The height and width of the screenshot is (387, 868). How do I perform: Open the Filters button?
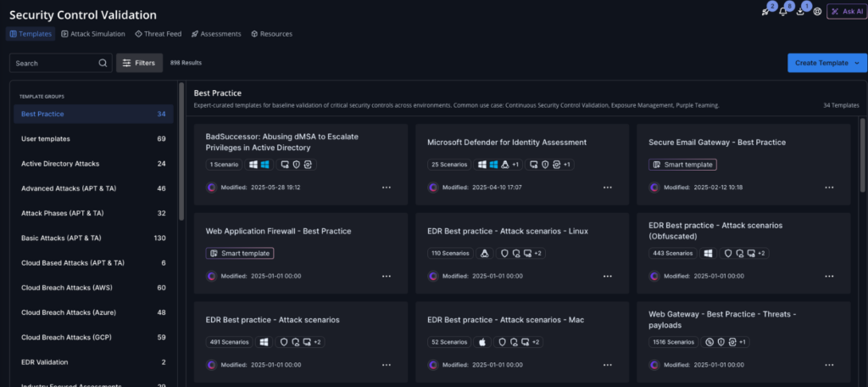click(x=140, y=63)
